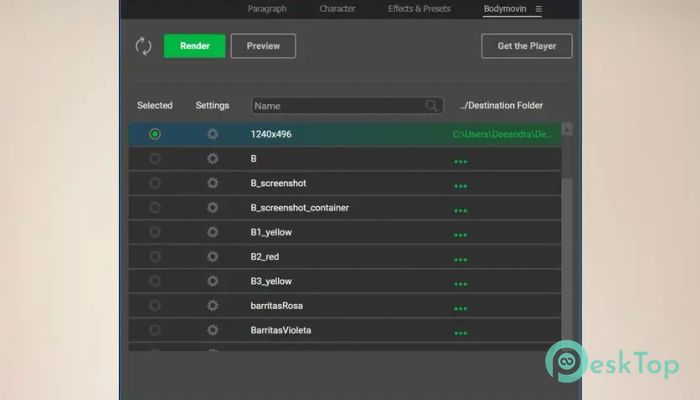Open settings gear for B1_yellow
Screen dimensions: 700x400
point(212,232)
